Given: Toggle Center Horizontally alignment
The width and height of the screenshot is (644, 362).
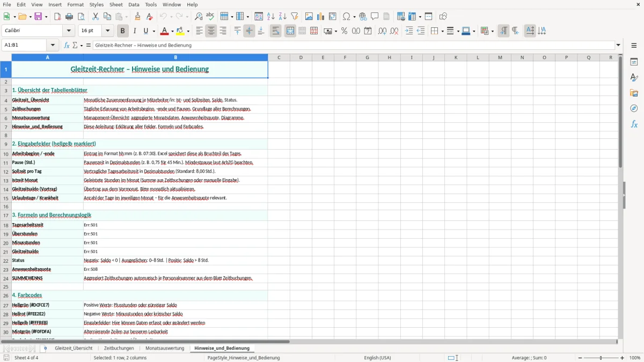Looking at the screenshot, I should pyautogui.click(x=211, y=31).
